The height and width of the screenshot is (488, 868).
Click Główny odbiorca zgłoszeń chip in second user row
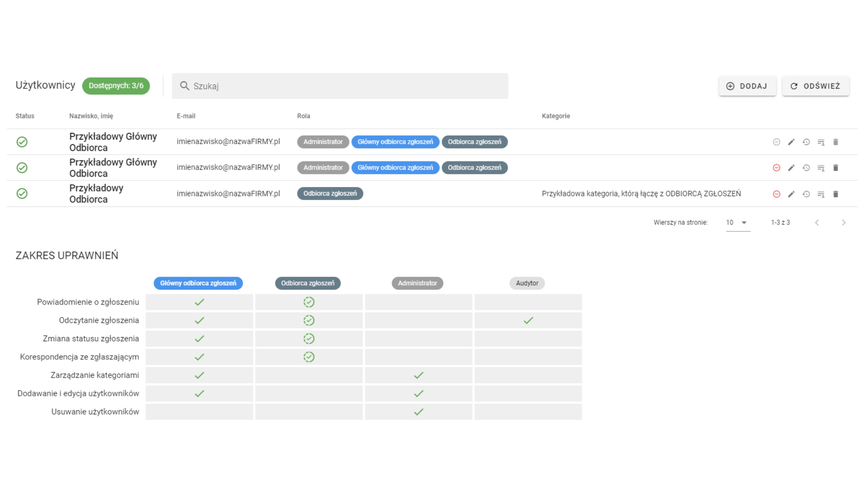[395, 168]
